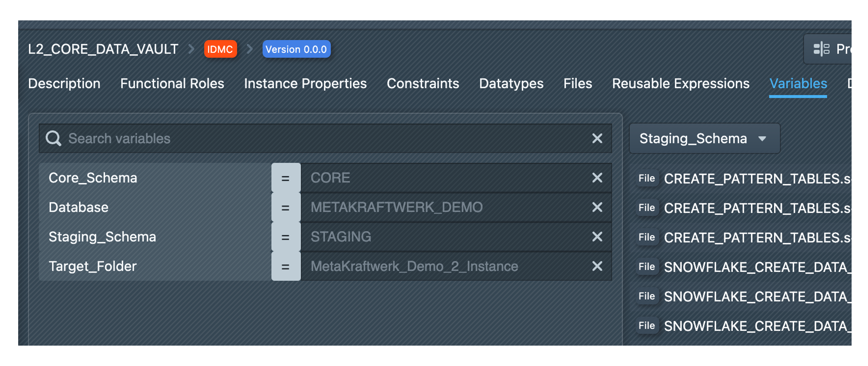The height and width of the screenshot is (366, 868).
Task: Open the Functional Roles tab
Action: tap(172, 84)
